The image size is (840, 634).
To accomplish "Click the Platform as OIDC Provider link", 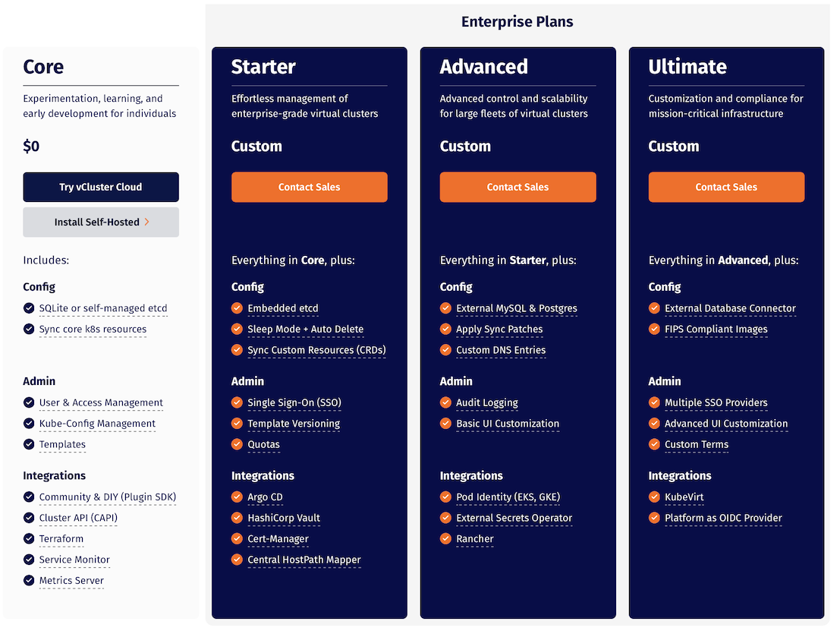I will (722, 519).
